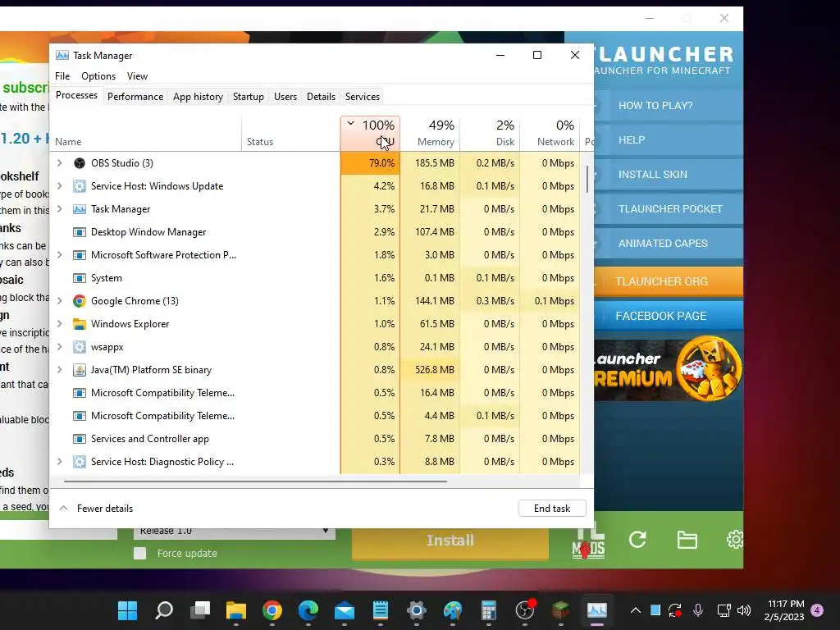Open the Options menu
The height and width of the screenshot is (630, 840).
pos(98,76)
